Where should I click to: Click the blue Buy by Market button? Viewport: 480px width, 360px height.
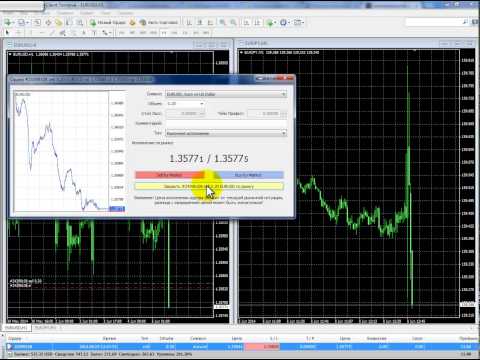(x=248, y=175)
